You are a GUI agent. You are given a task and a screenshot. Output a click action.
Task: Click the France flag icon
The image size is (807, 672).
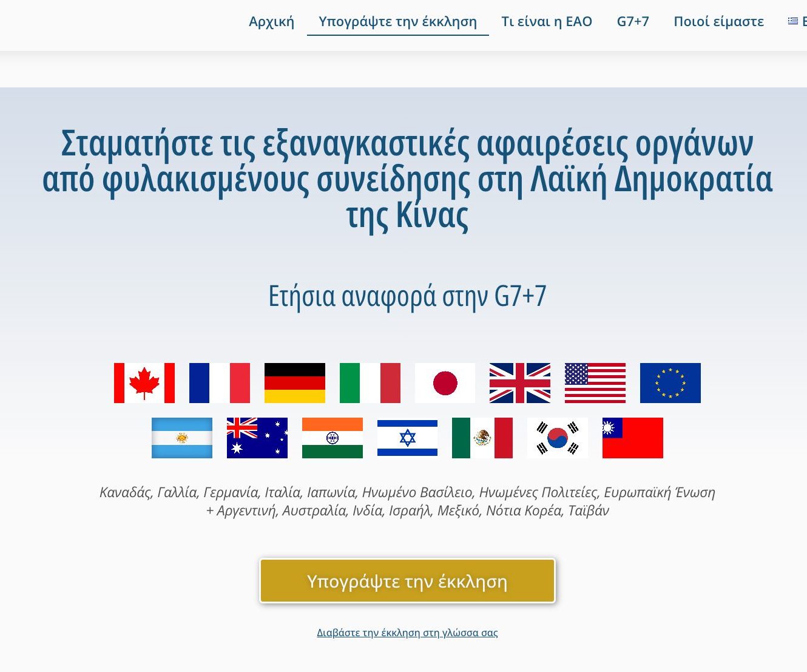click(x=220, y=383)
